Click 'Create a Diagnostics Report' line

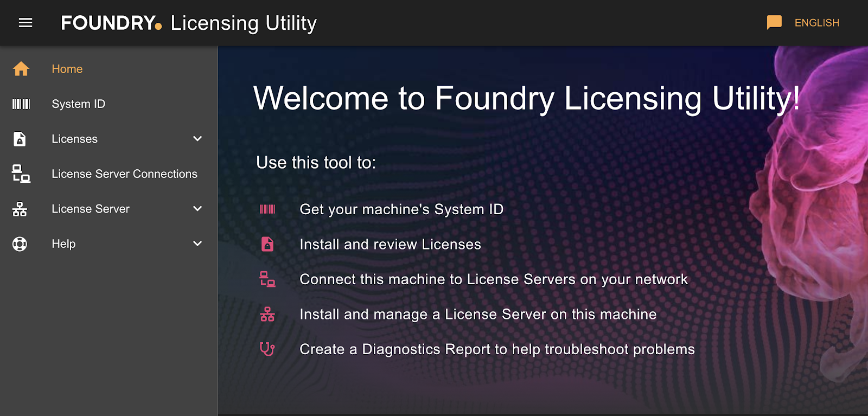496,349
